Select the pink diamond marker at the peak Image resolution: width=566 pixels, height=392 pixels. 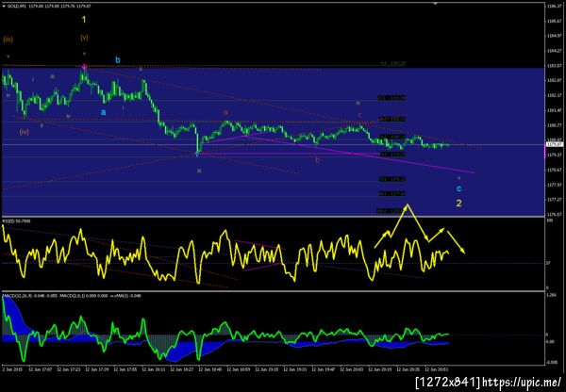[x=84, y=66]
